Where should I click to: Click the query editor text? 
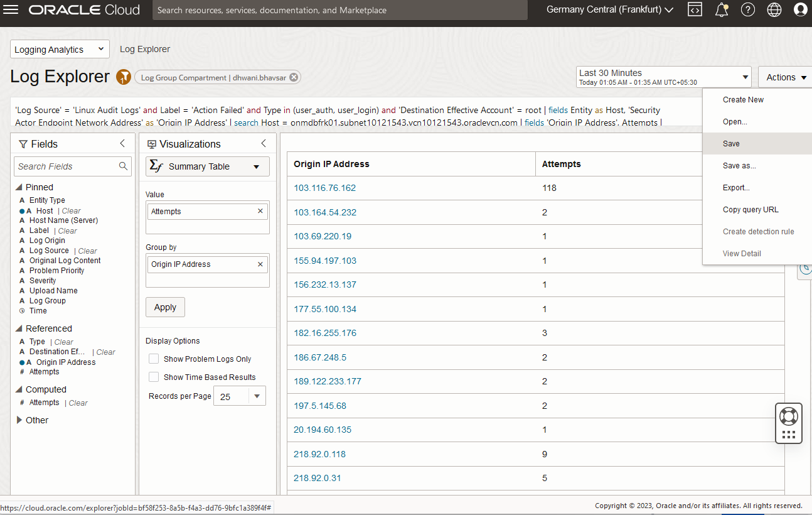click(339, 116)
